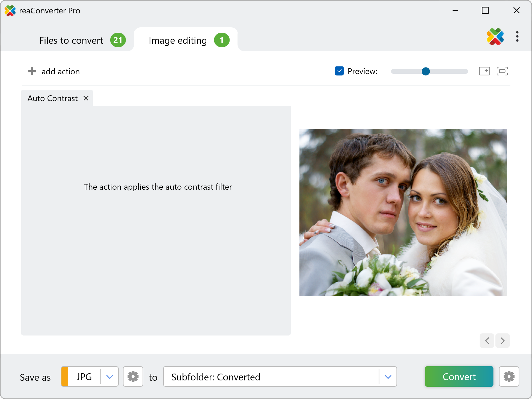The width and height of the screenshot is (532, 399).
Task: Click the plus icon for add action
Action: [x=32, y=71]
